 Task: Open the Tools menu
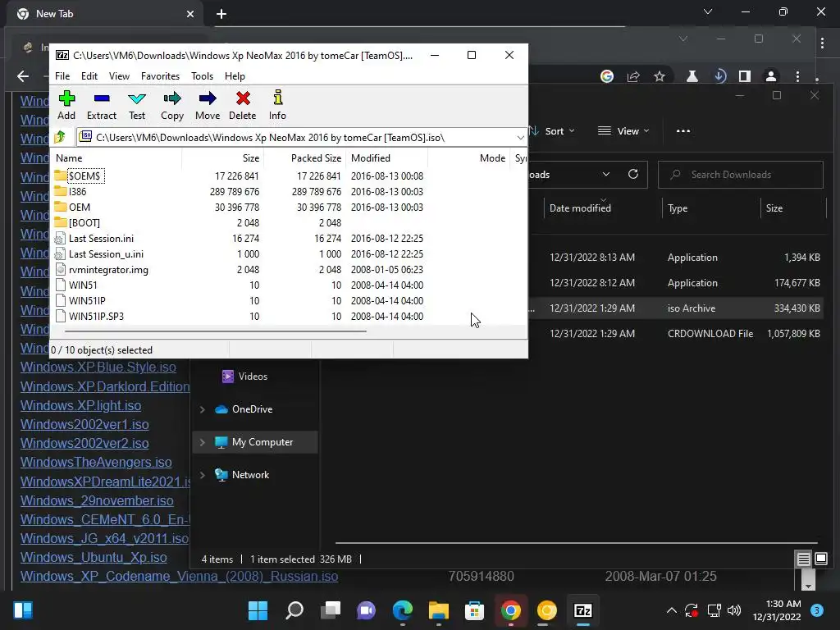[x=202, y=76]
